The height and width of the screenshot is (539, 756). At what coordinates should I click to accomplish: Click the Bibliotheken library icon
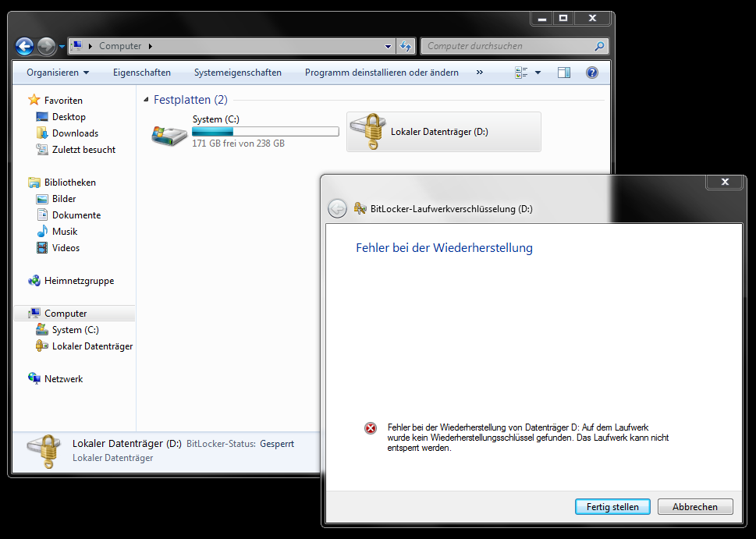point(34,183)
